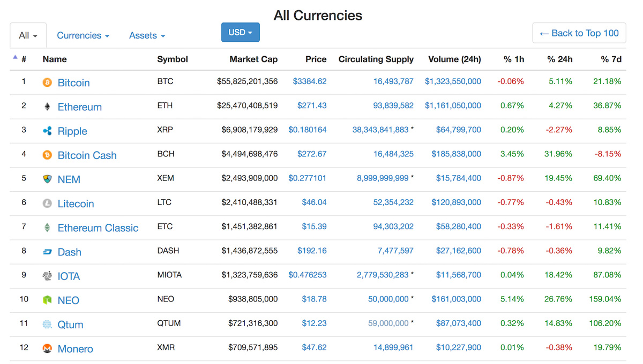Image resolution: width=643 pixels, height=364 pixels.
Task: Sort table by Symbol column
Action: click(173, 59)
